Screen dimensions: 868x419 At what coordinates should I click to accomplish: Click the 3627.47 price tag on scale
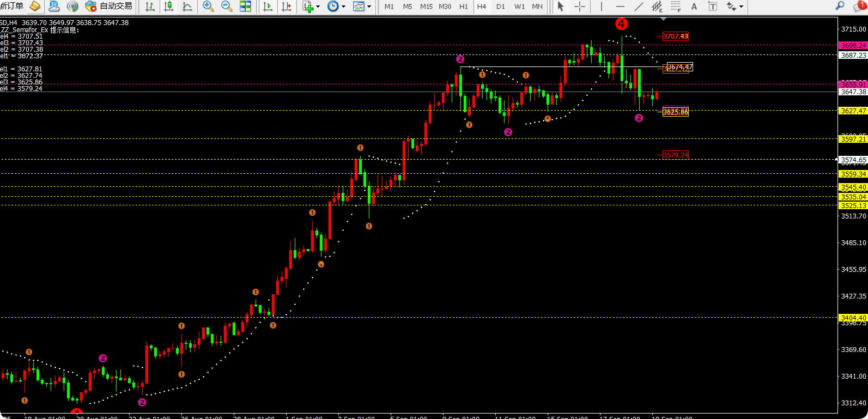click(853, 111)
